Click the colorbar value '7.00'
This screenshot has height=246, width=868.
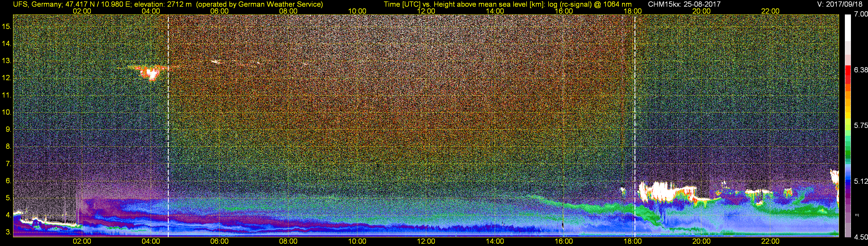(x=860, y=14)
